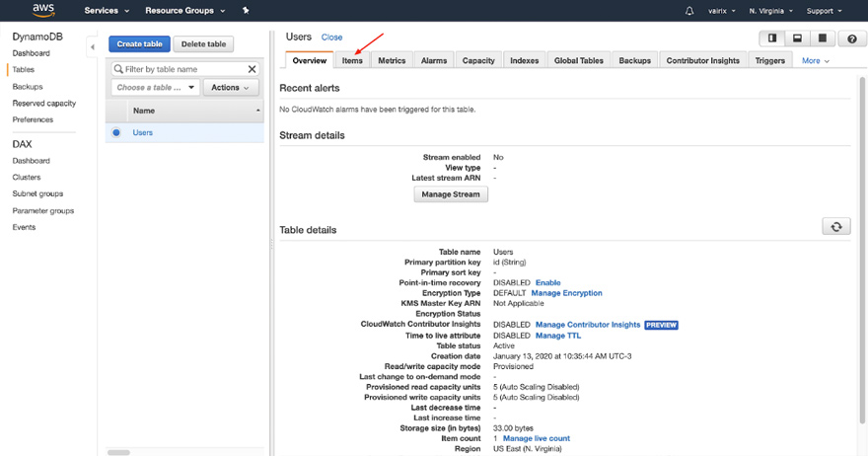The image size is (868, 456).
Task: Sort the Name column via arrow
Action: [x=258, y=111]
